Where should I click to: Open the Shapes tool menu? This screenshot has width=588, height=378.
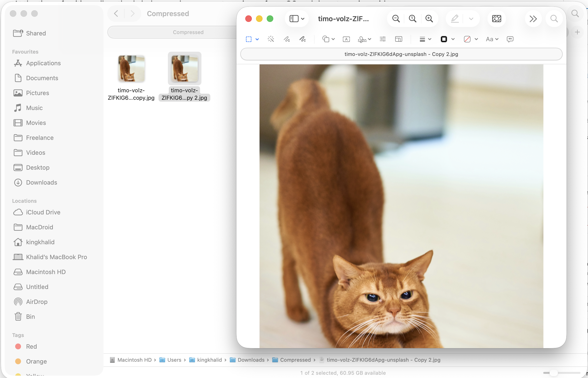(x=326, y=39)
